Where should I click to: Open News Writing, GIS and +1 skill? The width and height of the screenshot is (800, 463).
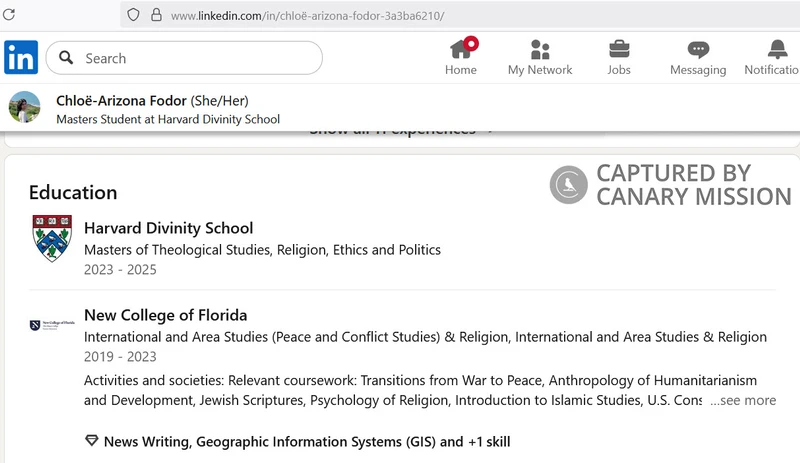click(307, 441)
